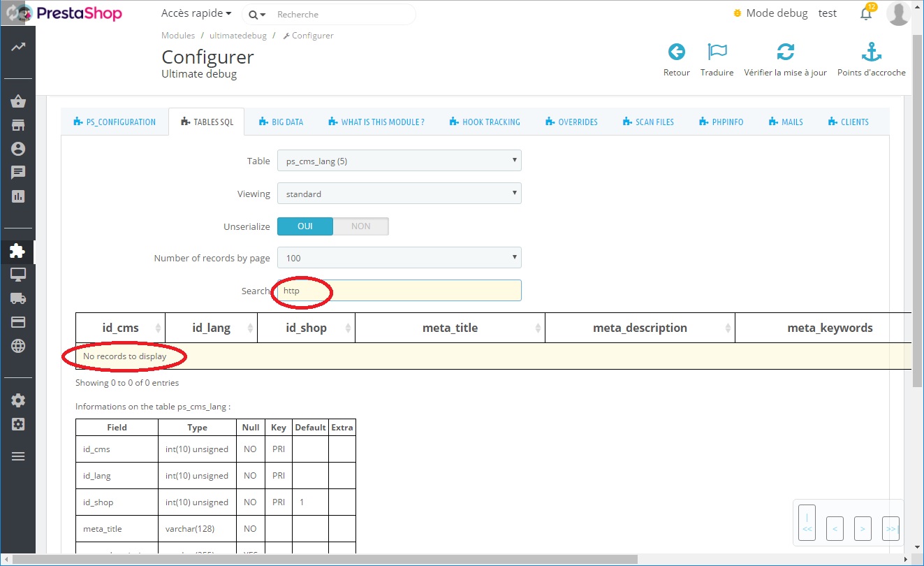Open search magnifier filter dropdown
Screen dimensions: 924x566
[257, 15]
